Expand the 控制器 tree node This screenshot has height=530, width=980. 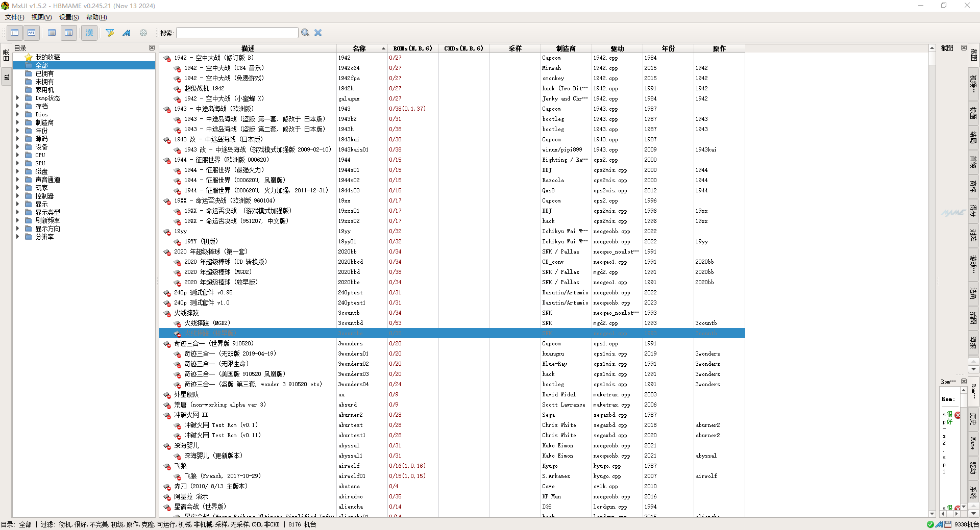tap(18, 196)
